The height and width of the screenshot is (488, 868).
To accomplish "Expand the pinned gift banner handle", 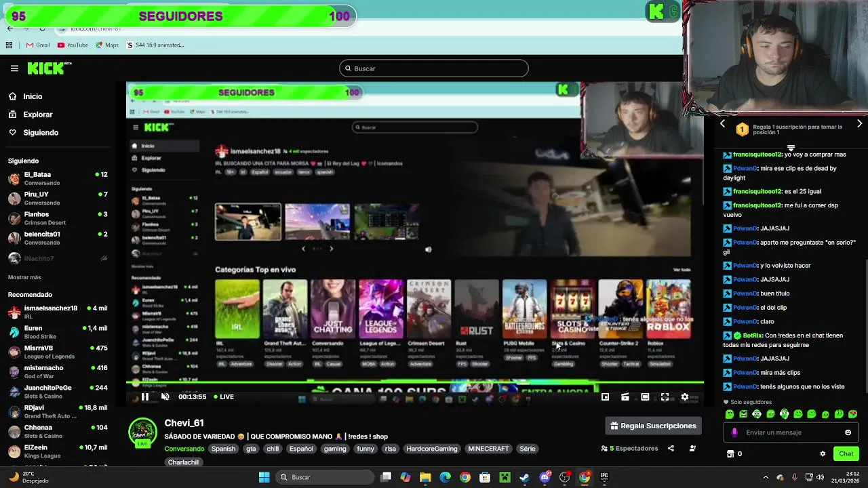I will (x=791, y=148).
